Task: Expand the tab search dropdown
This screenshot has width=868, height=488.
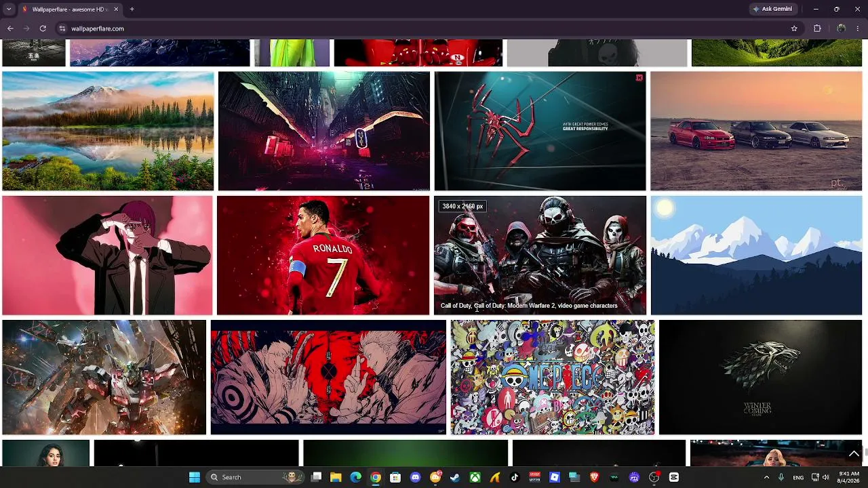Action: pos(8,9)
